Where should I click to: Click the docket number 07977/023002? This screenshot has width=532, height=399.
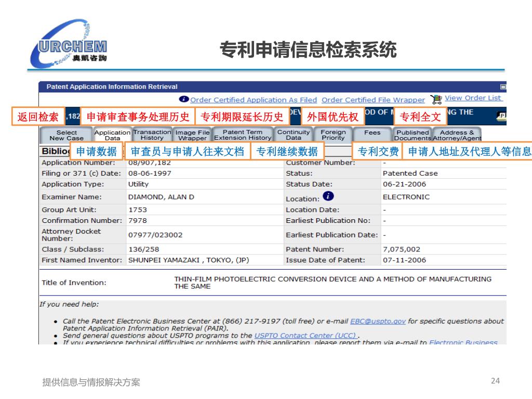tap(155, 235)
